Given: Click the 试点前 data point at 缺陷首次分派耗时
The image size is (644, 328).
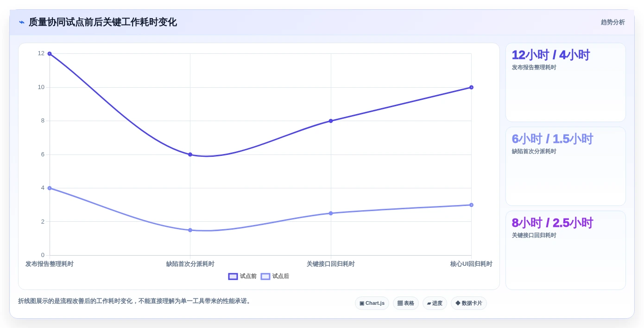Looking at the screenshot, I should click(190, 154).
